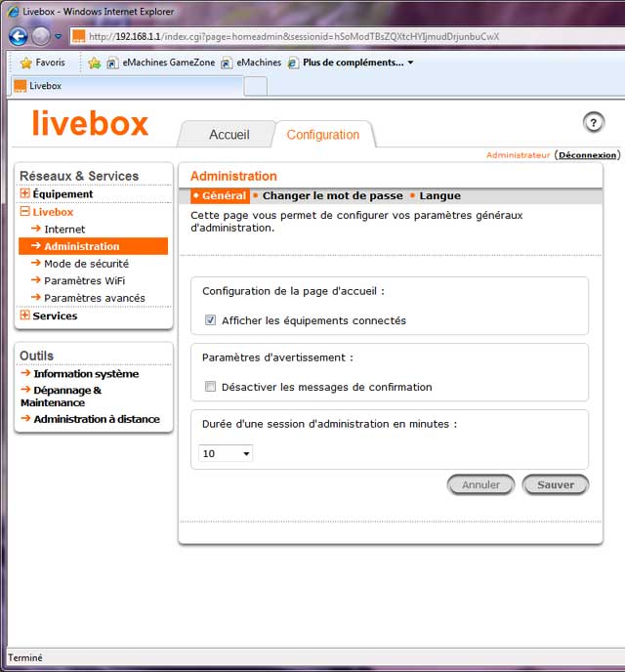Collapse the Livebox tree section
This screenshot has height=672, width=625.
pos(24,211)
